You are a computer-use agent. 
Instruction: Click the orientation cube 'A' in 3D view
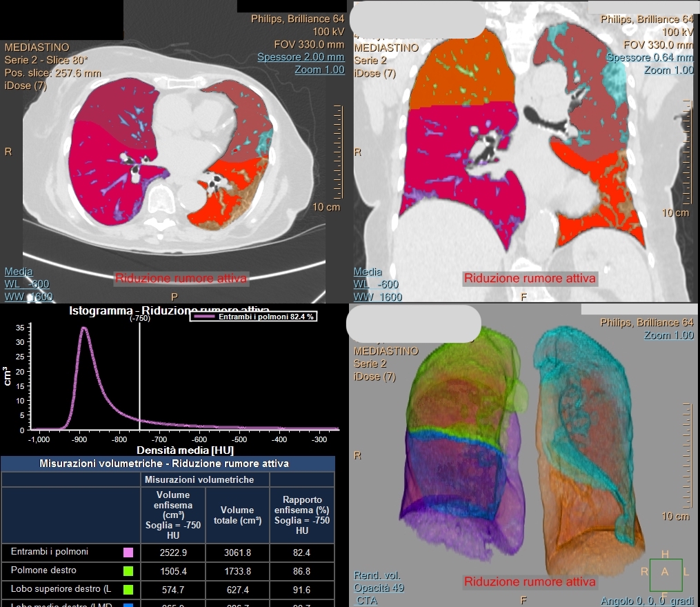click(665, 572)
